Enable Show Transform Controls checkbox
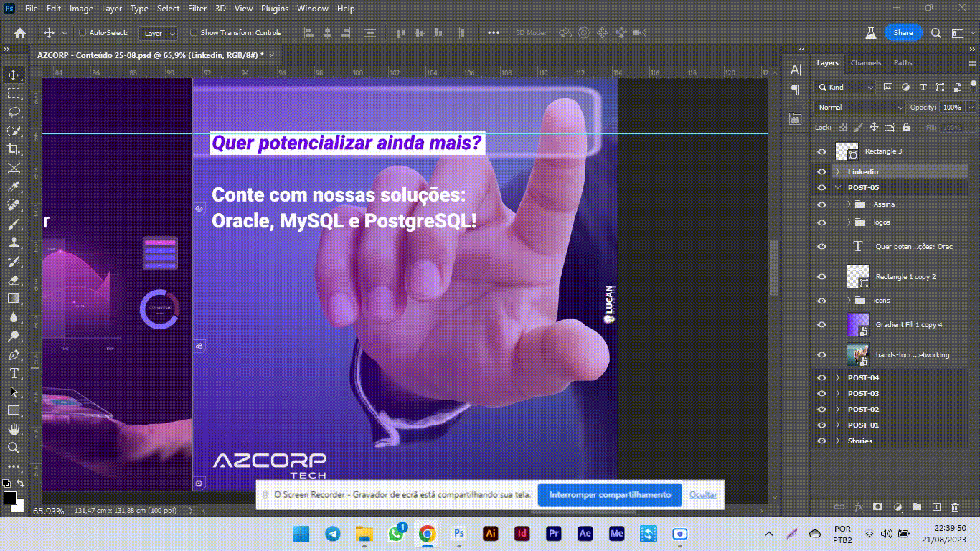 (194, 33)
